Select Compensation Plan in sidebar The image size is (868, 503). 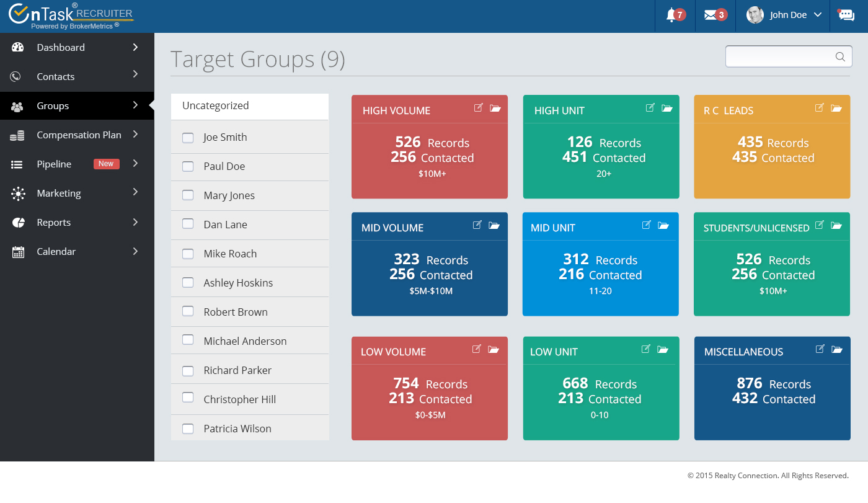(77, 135)
